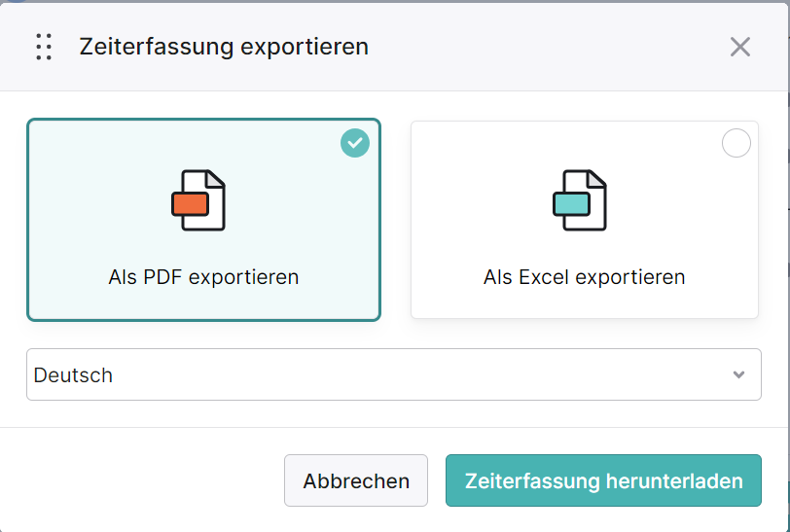
Task: Close the Zeiterfassung exportieren dialog
Action: [740, 47]
